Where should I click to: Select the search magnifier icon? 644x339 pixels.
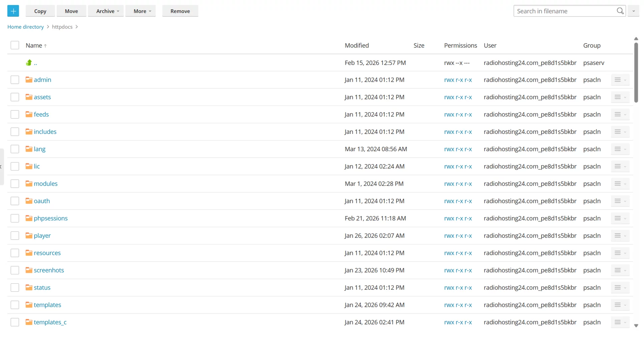[x=620, y=11]
